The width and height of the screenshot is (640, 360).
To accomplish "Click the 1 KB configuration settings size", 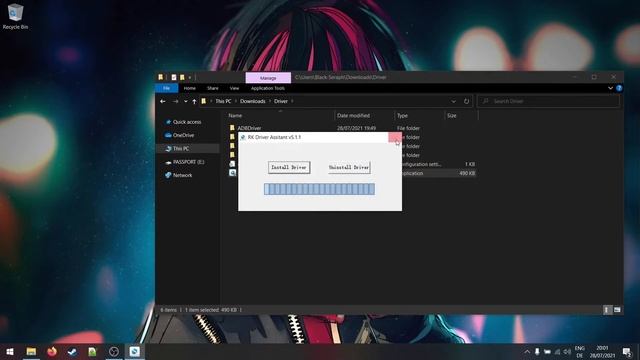I will click(x=470, y=164).
